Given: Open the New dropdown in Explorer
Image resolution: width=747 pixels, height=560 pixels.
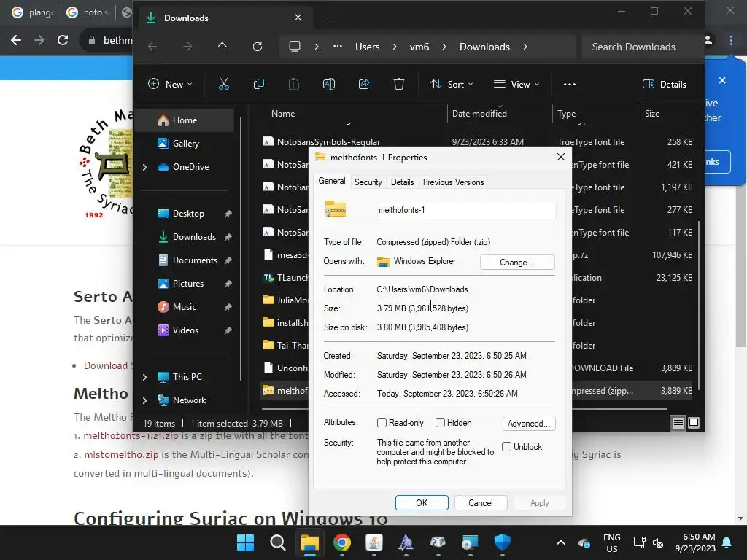Looking at the screenshot, I should (x=170, y=85).
